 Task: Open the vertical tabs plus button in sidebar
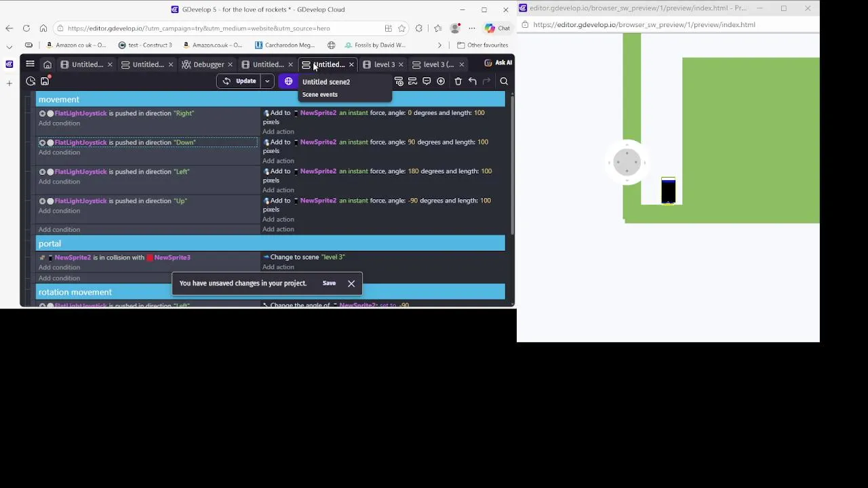[9, 83]
